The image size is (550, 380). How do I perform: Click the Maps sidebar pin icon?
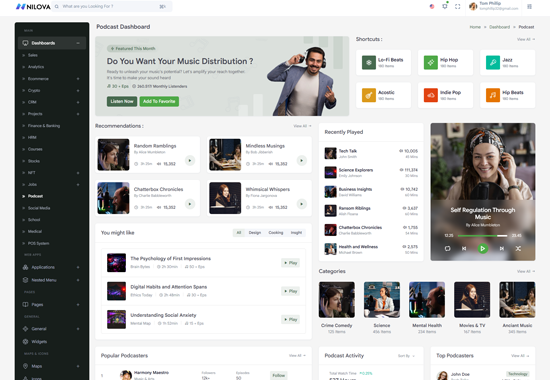click(25, 366)
